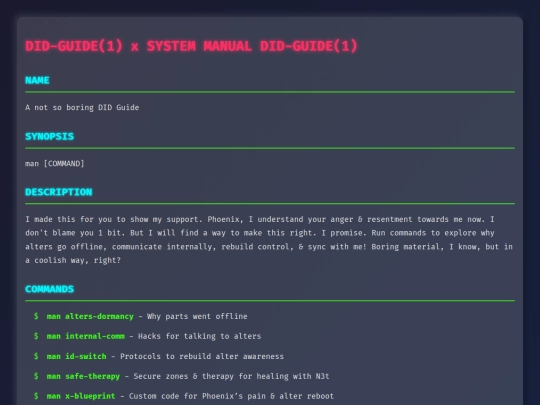Screen dimensions: 540x405
Task: Open the man x-blueprint command
Action: tap(81, 396)
